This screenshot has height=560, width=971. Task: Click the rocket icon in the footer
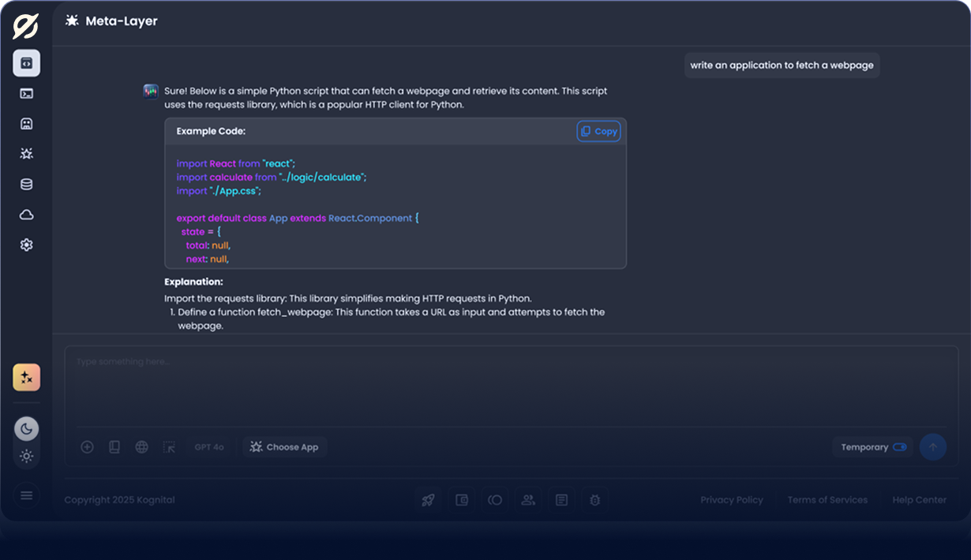(428, 500)
